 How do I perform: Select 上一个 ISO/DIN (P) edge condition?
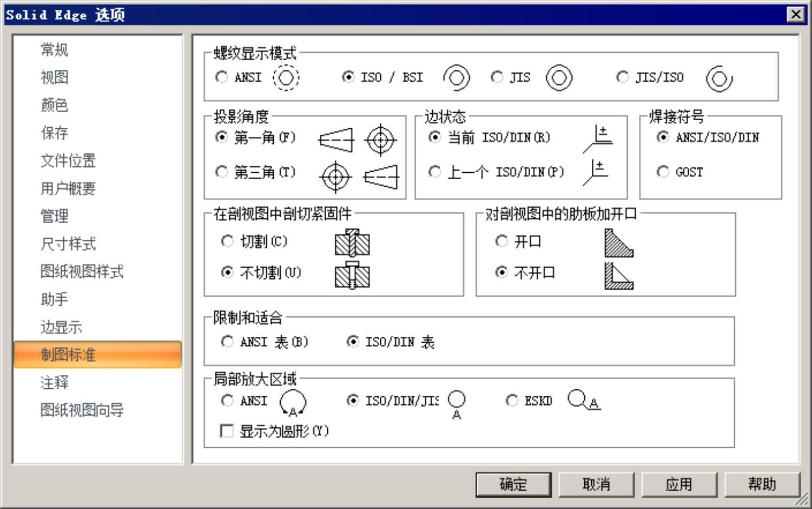[434, 172]
